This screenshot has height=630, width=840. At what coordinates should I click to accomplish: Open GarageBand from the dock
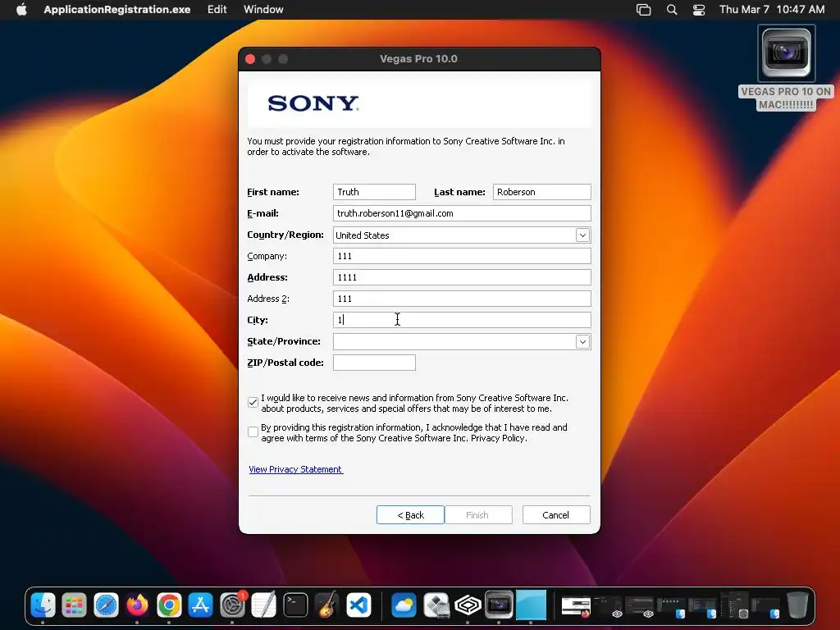(327, 605)
